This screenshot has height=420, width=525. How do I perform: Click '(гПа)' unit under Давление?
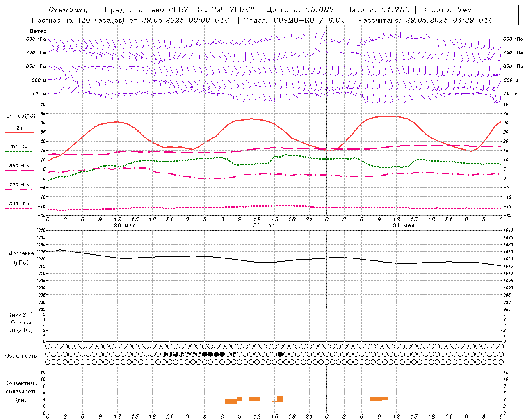click(21, 263)
